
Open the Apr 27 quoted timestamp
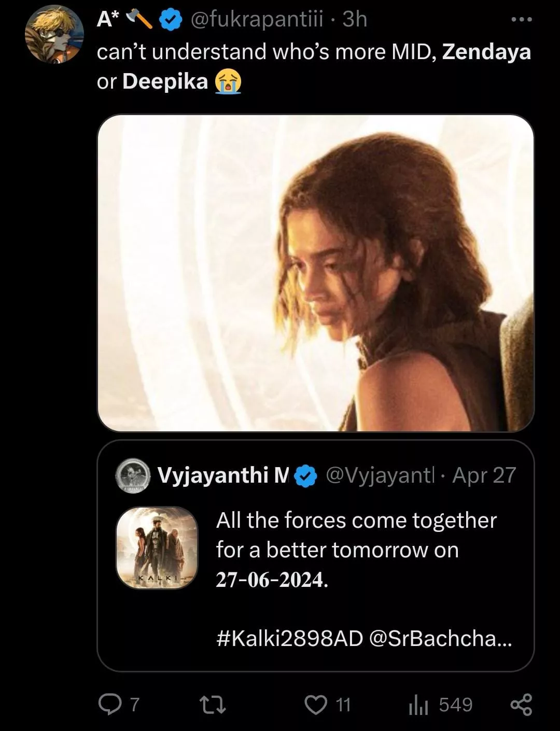484,475
